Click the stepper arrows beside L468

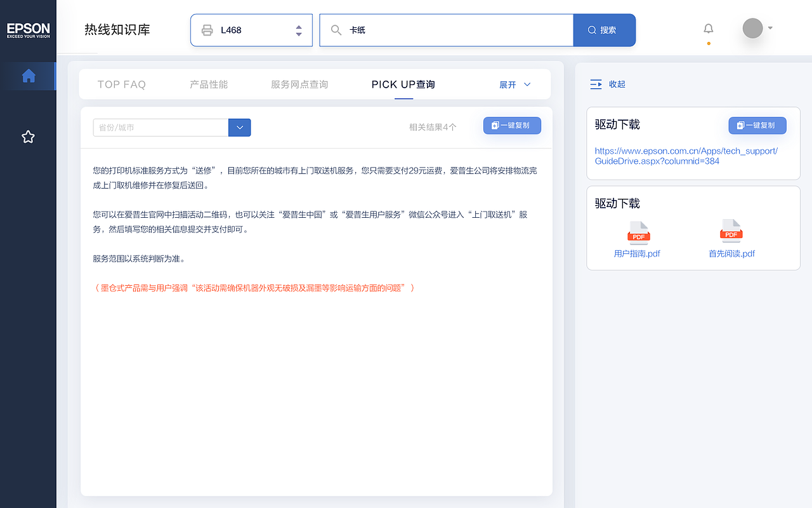pyautogui.click(x=298, y=29)
